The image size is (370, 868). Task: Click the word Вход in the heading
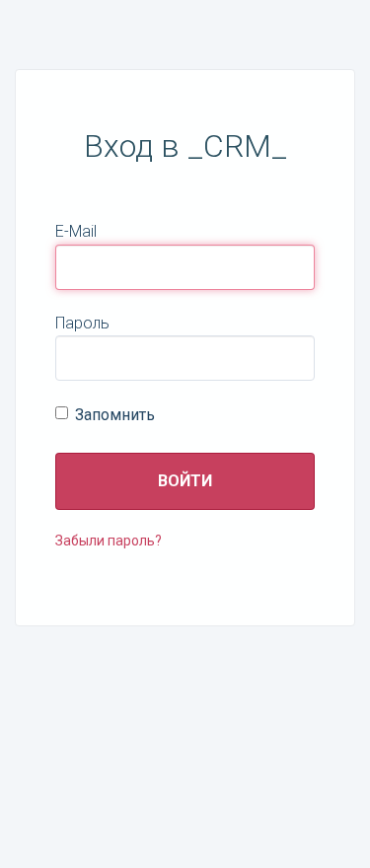click(118, 147)
